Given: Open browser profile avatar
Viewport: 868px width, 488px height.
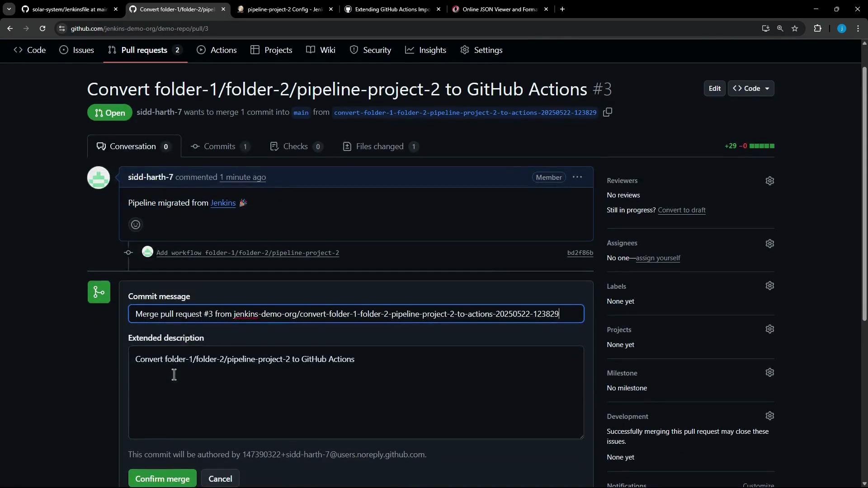Looking at the screenshot, I should pyautogui.click(x=842, y=28).
